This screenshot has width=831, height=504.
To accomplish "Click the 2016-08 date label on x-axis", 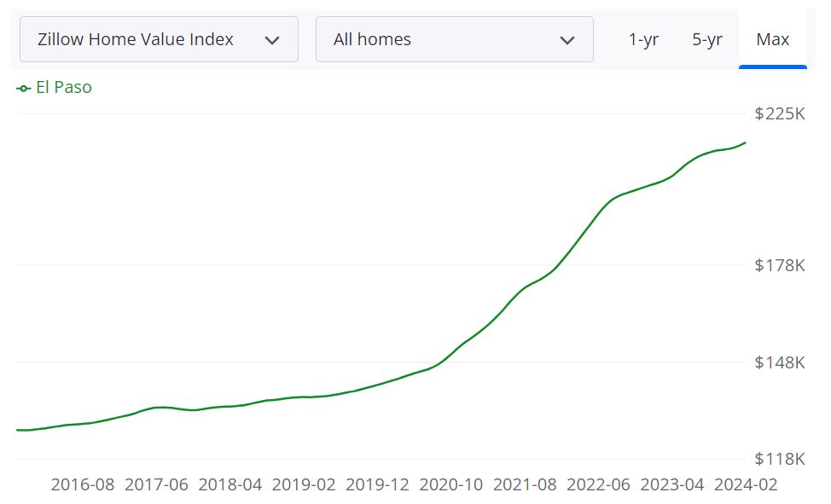I will [x=82, y=484].
